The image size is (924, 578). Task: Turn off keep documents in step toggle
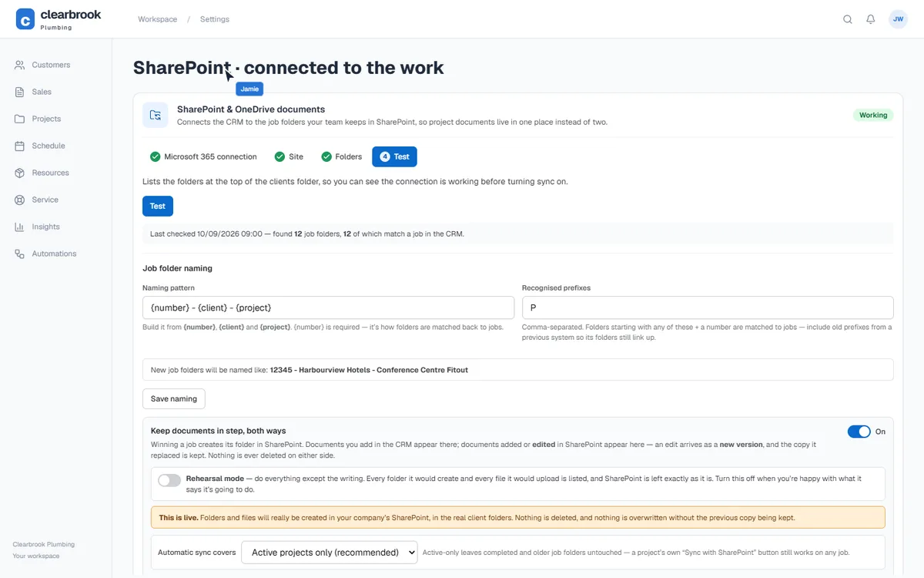coord(859,432)
